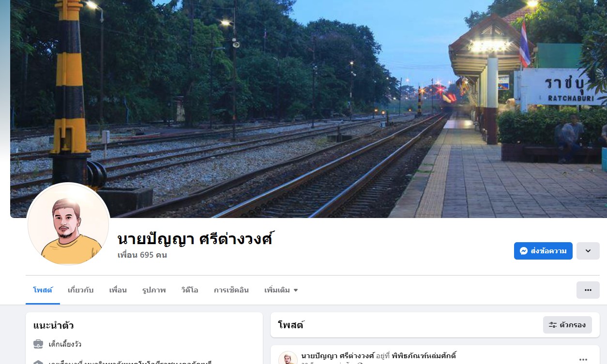Viewport: 607px width, 364px height.
Task: Click the พิพิธภัณฑ์หล่มศักดิ์ location link
Action: point(424,356)
